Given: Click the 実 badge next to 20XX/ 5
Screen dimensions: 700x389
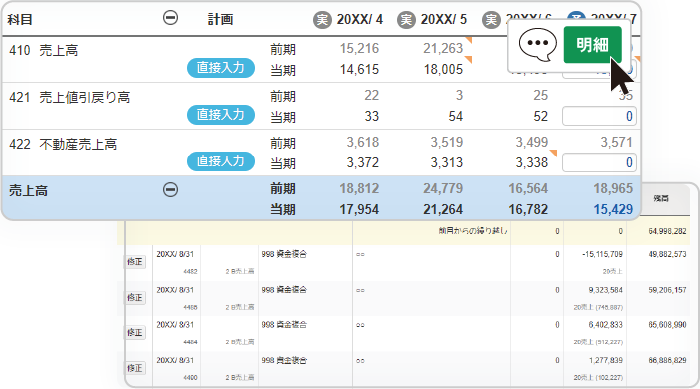Looking at the screenshot, I should [x=406, y=20].
